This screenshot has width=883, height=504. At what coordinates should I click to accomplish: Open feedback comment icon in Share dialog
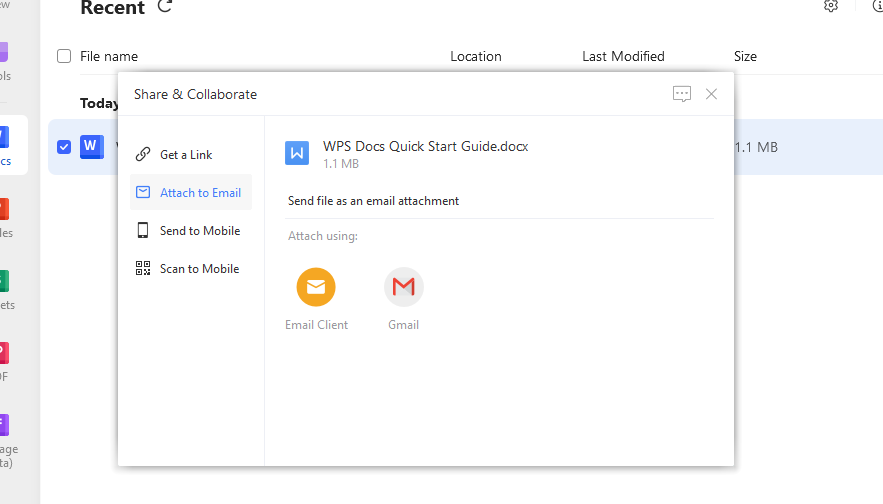pyautogui.click(x=681, y=94)
